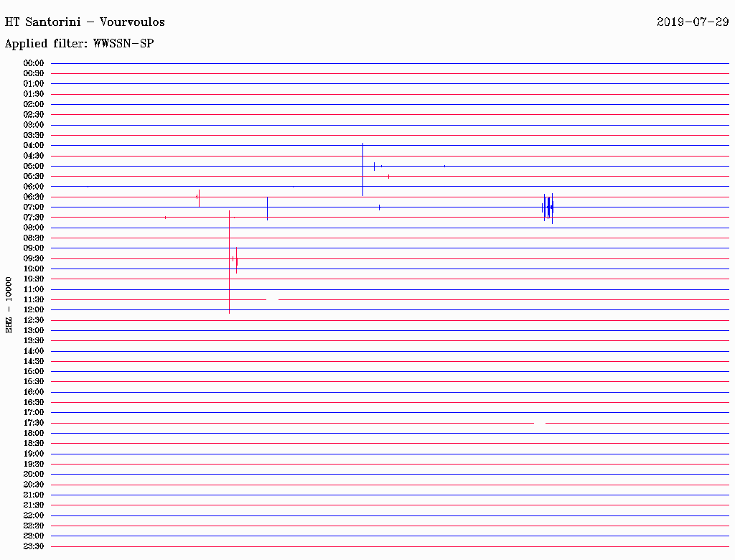Click the 'HT Santorini – Vourvoulos' station title
The height and width of the screenshot is (560, 735).
(x=85, y=22)
